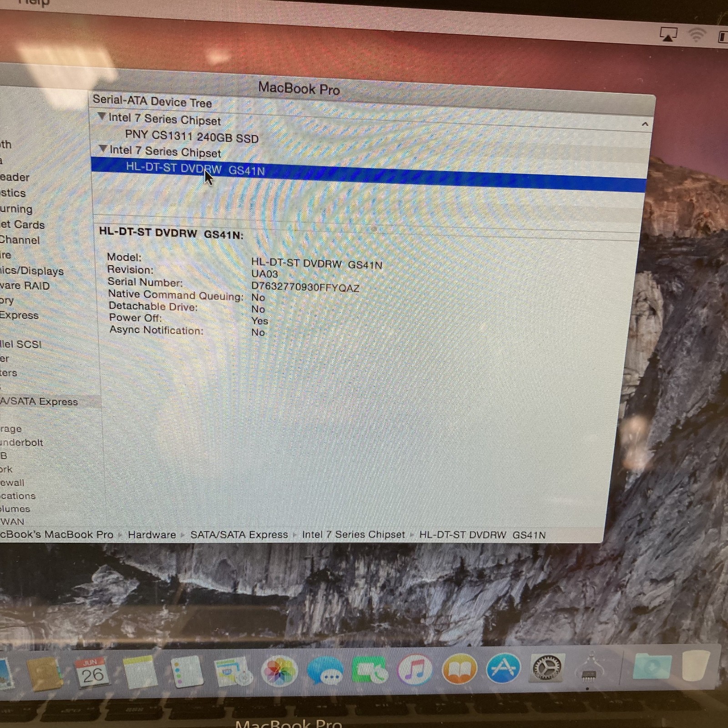The width and height of the screenshot is (728, 728).
Task: Click the Wi-Fi icon in the menu bar
Action: click(696, 35)
